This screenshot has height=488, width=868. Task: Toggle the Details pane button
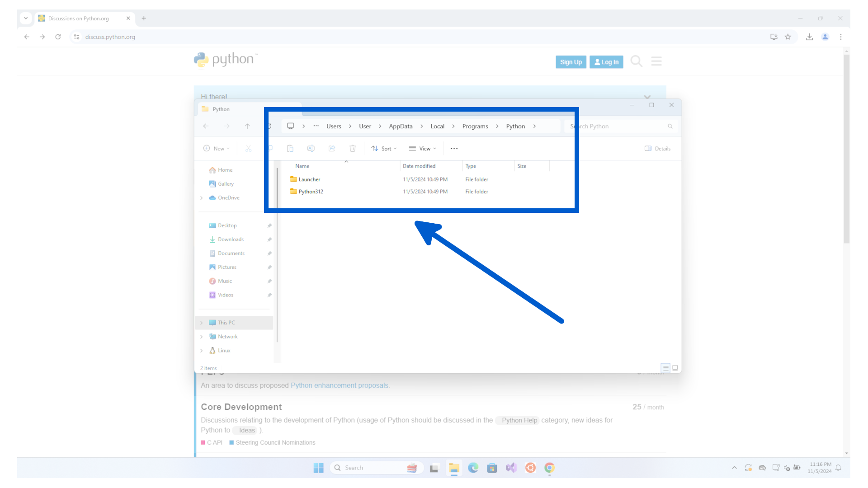tap(657, 149)
